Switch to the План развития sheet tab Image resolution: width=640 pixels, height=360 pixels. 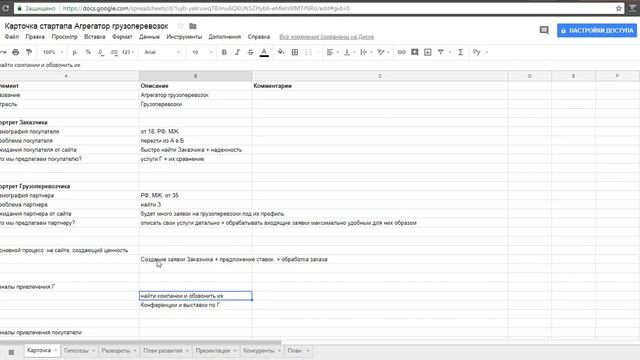pos(163,351)
